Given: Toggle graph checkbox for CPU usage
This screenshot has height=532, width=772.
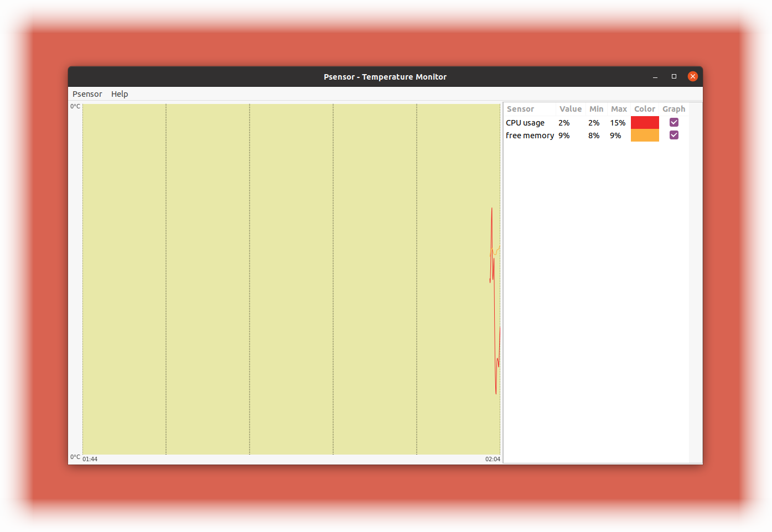Looking at the screenshot, I should (x=674, y=122).
